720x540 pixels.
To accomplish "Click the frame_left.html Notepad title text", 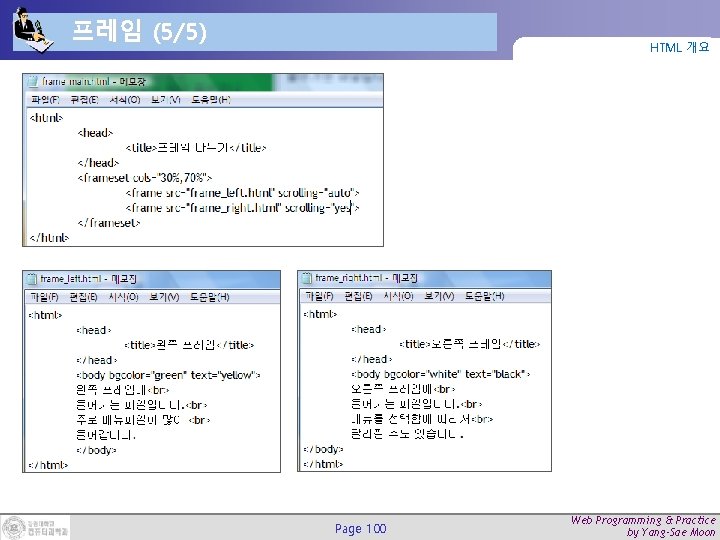I will click(x=88, y=279).
